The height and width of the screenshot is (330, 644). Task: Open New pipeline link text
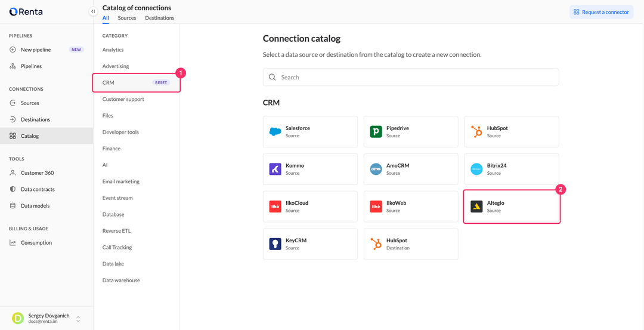pos(36,50)
